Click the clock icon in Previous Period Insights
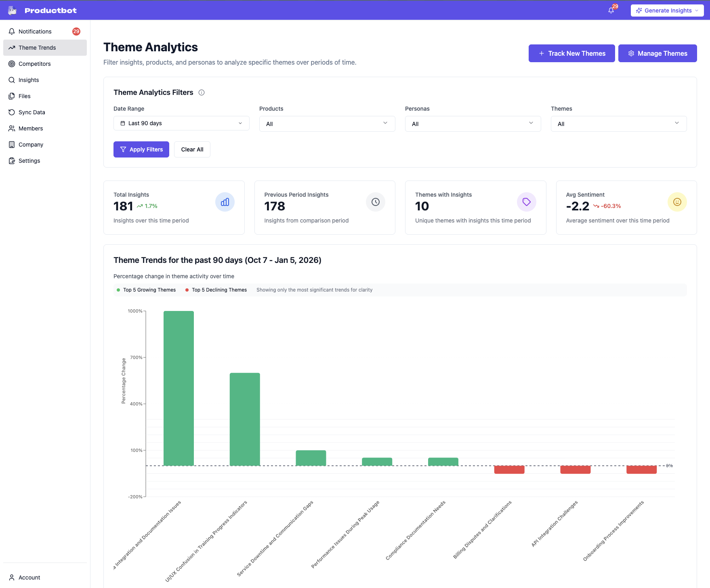The width and height of the screenshot is (710, 588). [x=376, y=202]
